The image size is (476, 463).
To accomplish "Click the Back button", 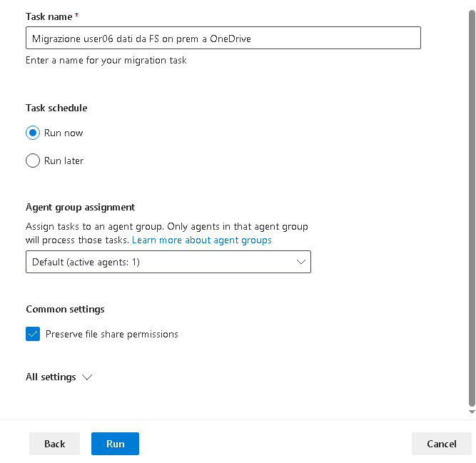I will (55, 444).
